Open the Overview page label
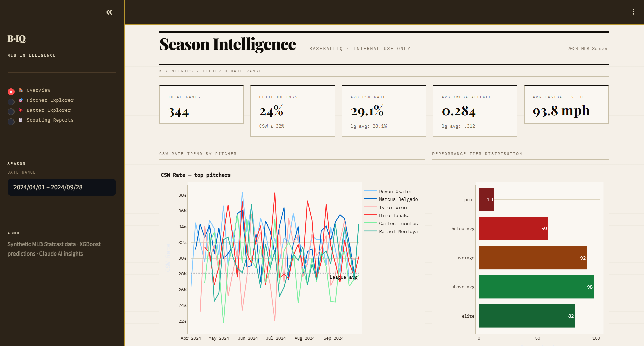This screenshot has height=346, width=644. click(x=38, y=90)
